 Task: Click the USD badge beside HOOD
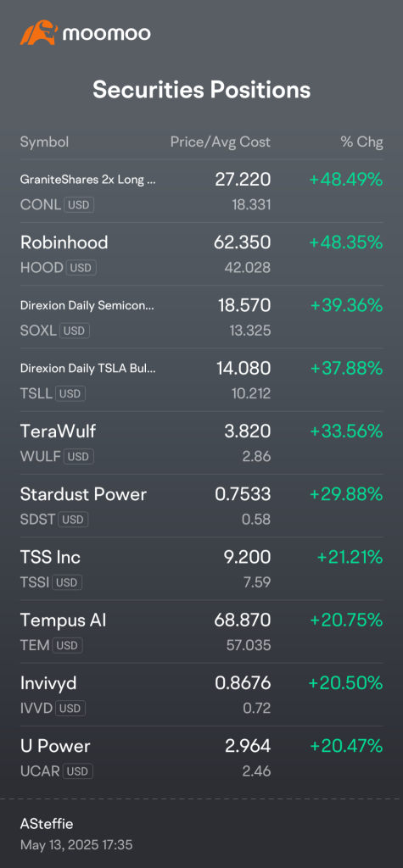(81, 268)
